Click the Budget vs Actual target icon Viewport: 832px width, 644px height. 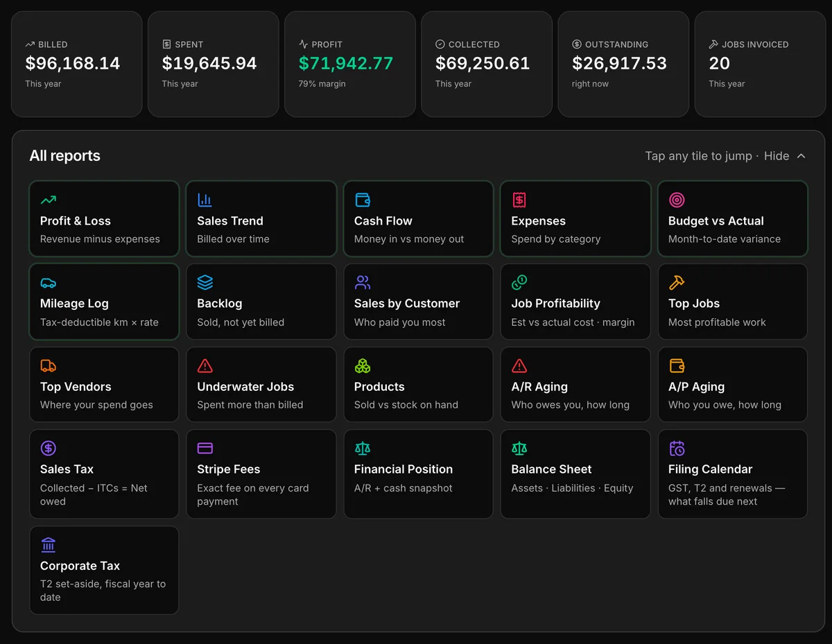(677, 200)
